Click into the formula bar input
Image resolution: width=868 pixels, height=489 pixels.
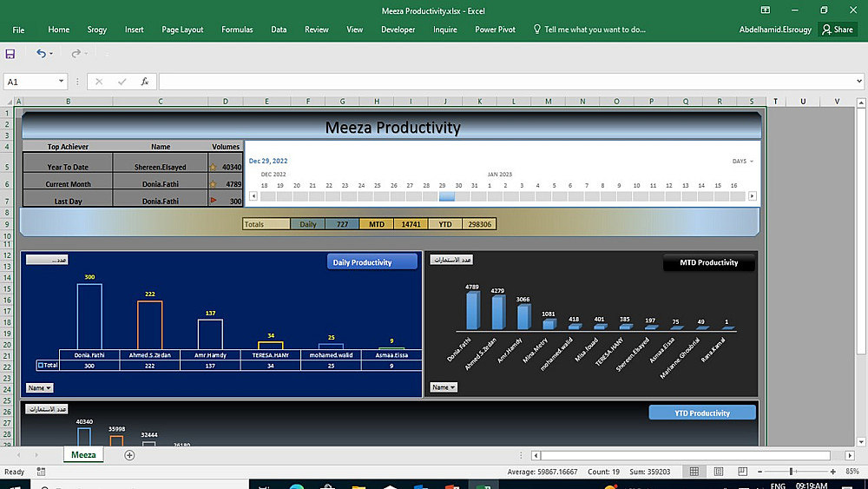(x=507, y=82)
